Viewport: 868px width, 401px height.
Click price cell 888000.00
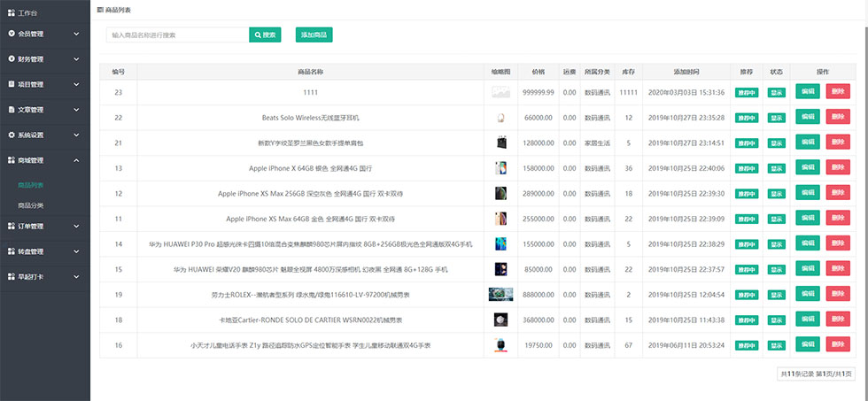539,295
